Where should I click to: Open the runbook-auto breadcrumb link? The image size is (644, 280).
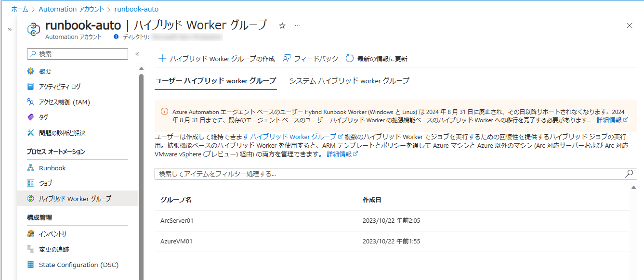136,9
